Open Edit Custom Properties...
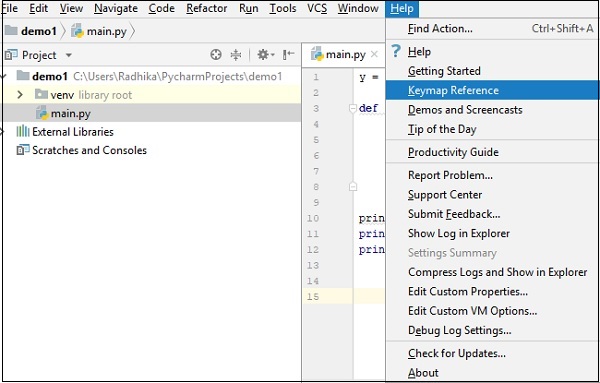Image resolution: width=600 pixels, height=383 pixels. (492, 292)
